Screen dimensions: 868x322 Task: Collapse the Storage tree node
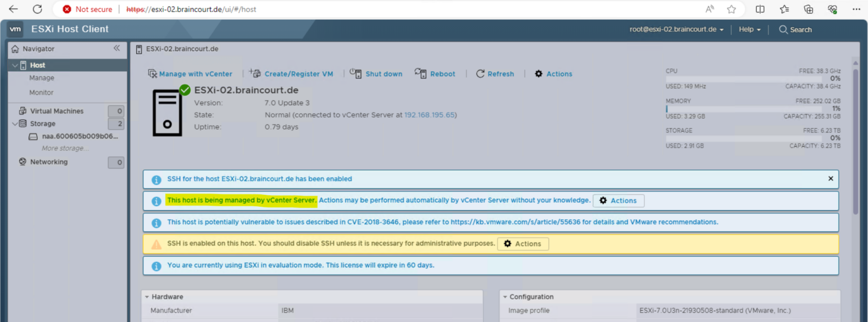point(15,124)
